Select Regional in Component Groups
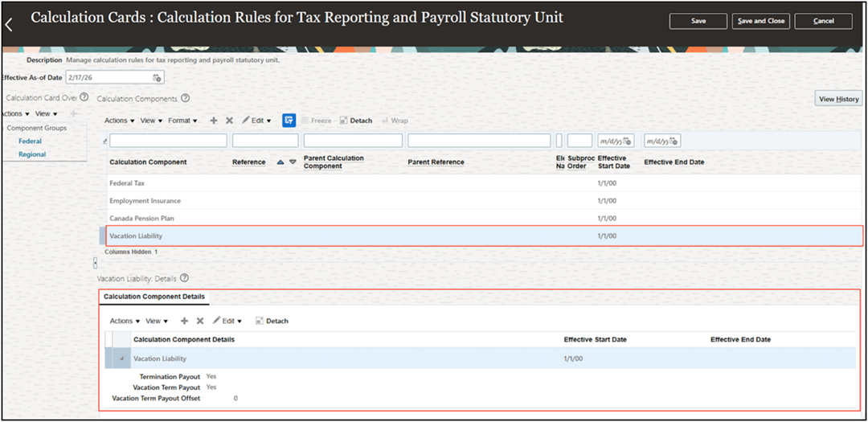This screenshot has width=868, height=422. pyautogui.click(x=32, y=154)
